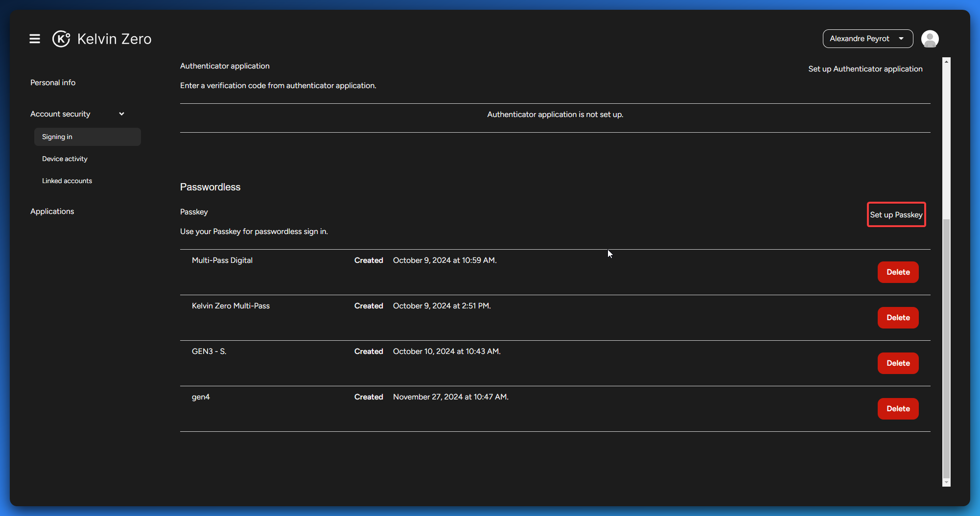
Task: Collapse the Account security section chevron
Action: tap(121, 114)
